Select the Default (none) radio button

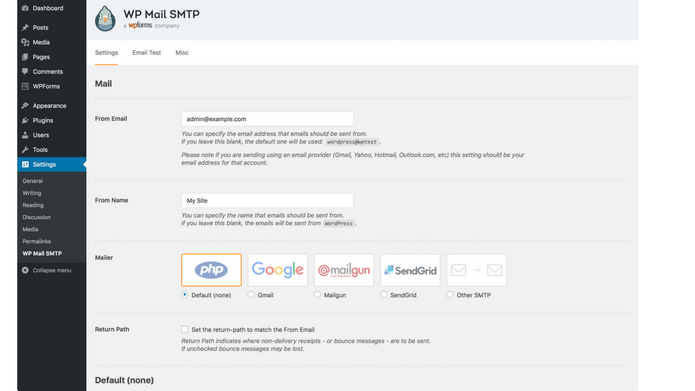click(x=185, y=294)
